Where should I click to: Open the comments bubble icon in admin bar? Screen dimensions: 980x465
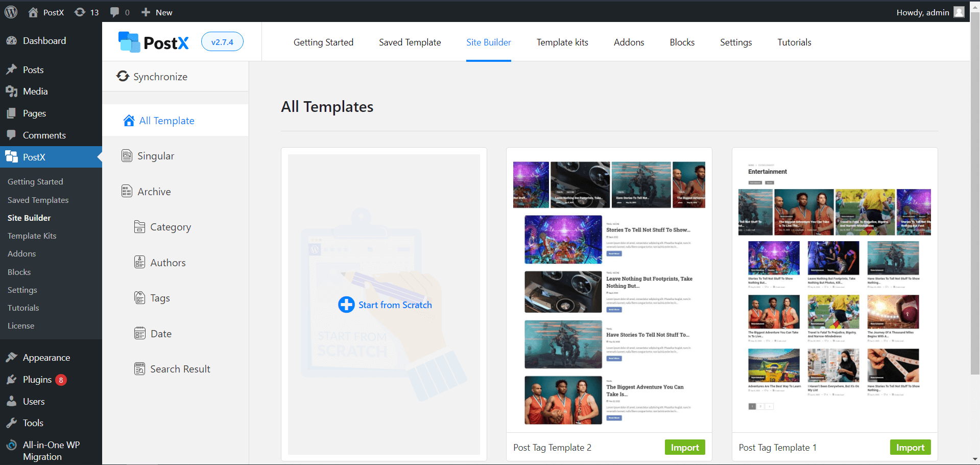pos(115,12)
